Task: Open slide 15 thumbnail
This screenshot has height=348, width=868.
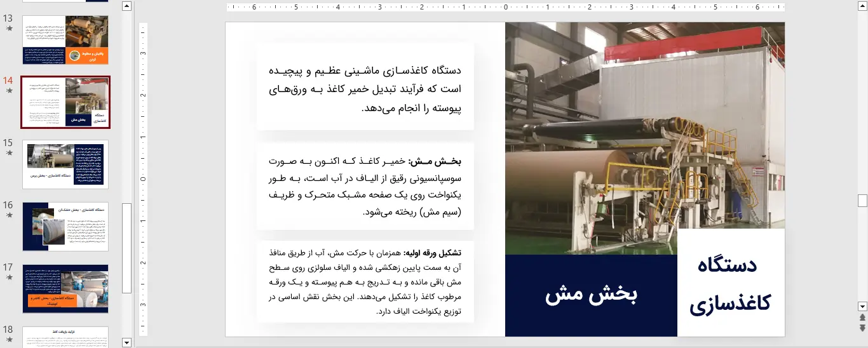Action: 65,164
